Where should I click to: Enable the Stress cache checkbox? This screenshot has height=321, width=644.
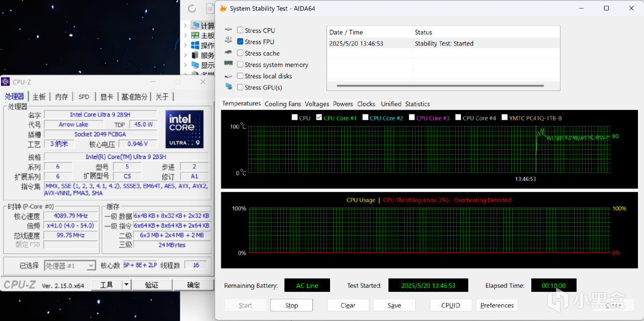240,53
